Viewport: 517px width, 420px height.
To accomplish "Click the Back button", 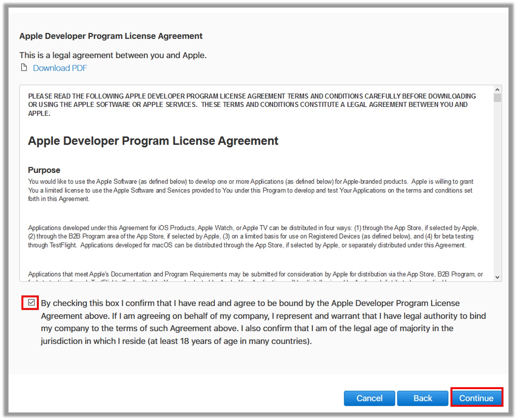I will (422, 398).
